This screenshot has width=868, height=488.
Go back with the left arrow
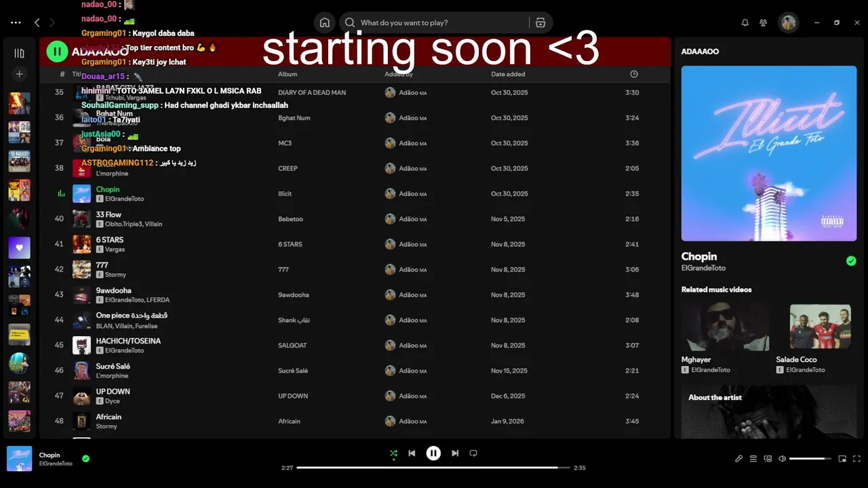(37, 22)
